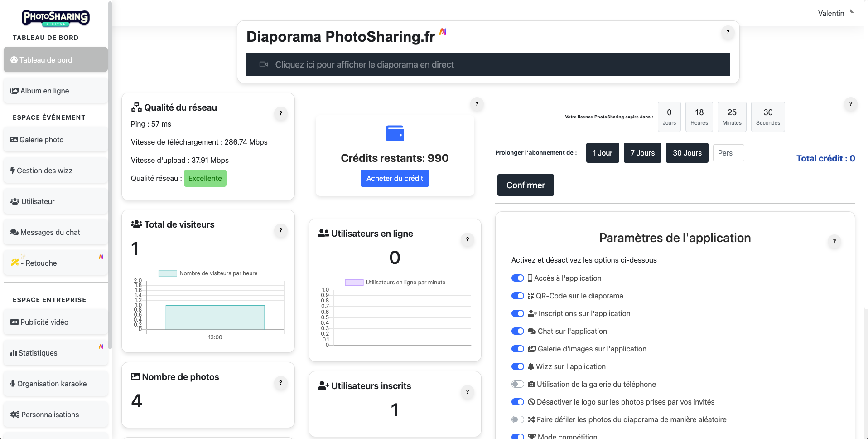The height and width of the screenshot is (439, 868).
Task: Click the QR-code icon in settings list
Action: (x=531, y=296)
